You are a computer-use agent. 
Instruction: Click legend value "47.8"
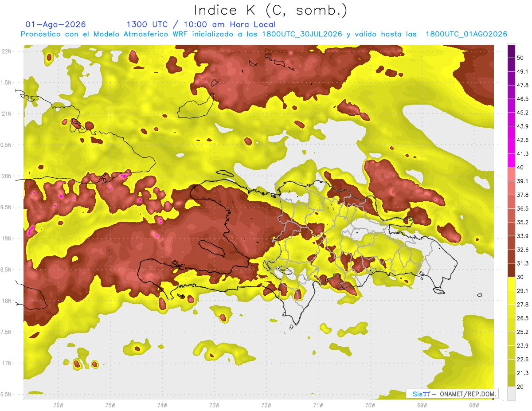[x=523, y=85]
